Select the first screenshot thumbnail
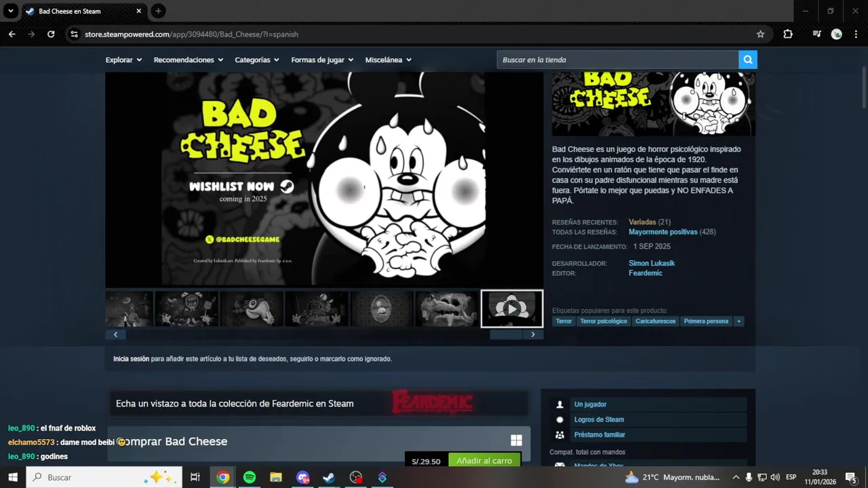The height and width of the screenshot is (488, 868). click(x=129, y=309)
